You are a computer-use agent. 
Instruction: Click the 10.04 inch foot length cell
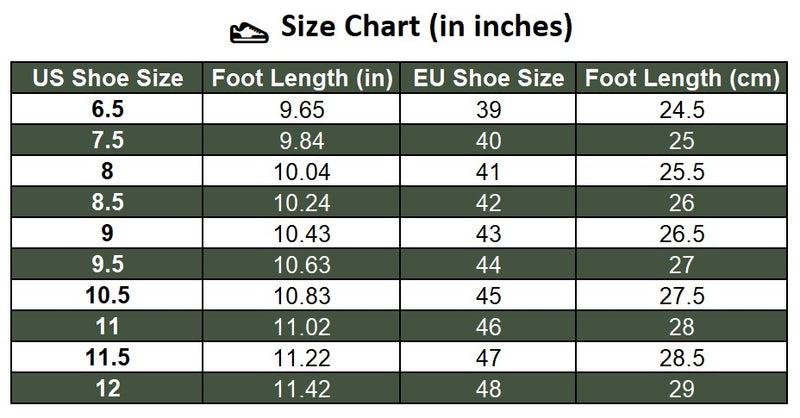click(x=302, y=171)
